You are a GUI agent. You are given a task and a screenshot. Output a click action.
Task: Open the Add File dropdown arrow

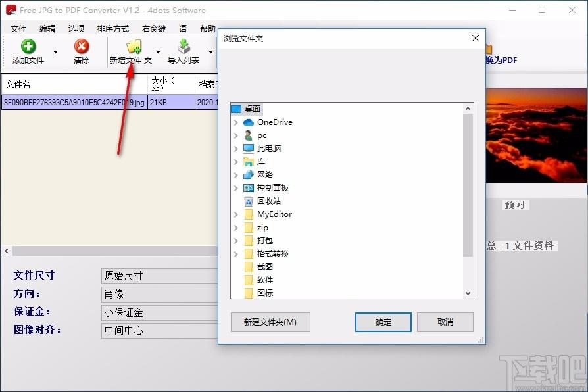(x=55, y=52)
